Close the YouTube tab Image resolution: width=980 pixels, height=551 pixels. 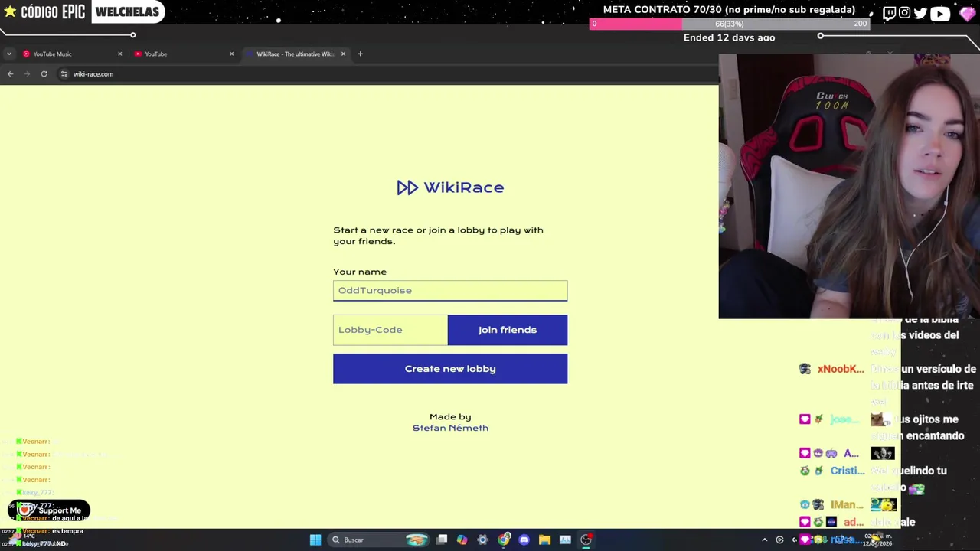click(231, 54)
